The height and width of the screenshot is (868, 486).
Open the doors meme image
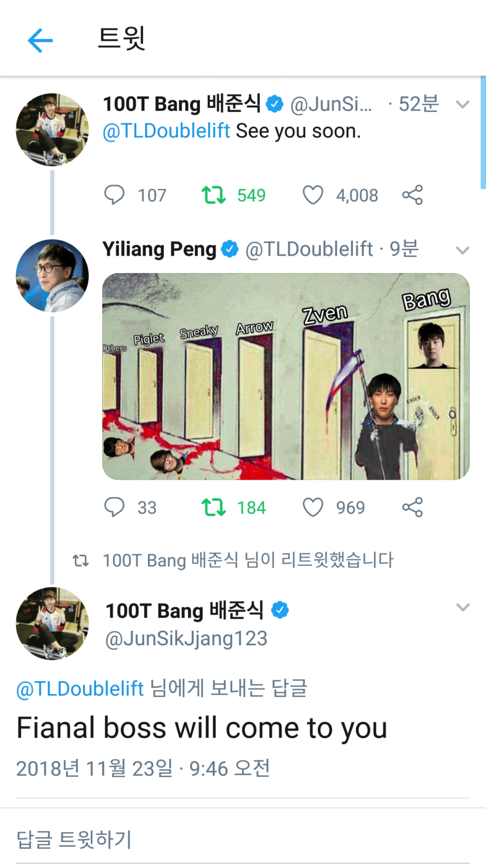pos(286,376)
